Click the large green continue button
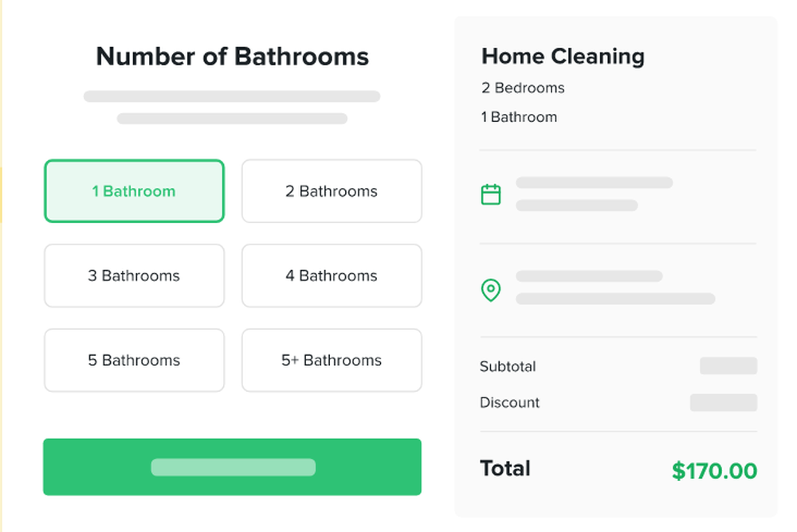 click(x=232, y=467)
